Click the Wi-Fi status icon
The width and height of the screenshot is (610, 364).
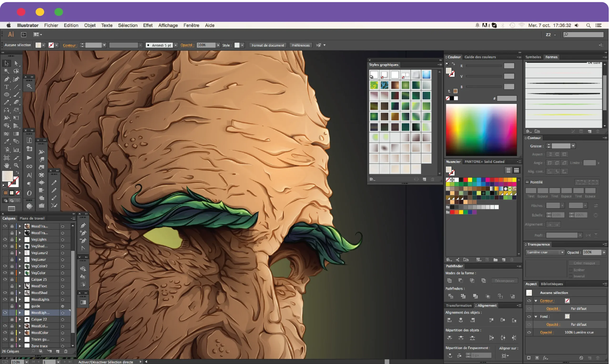tap(522, 25)
